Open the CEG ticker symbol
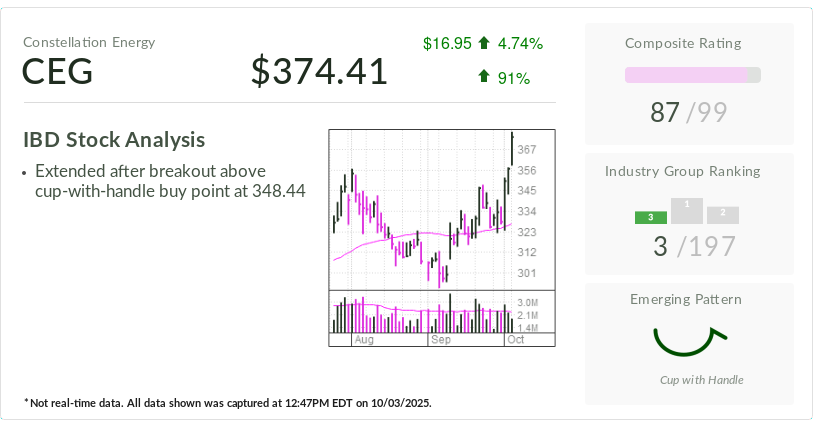This screenshot has width=816, height=430. point(57,72)
